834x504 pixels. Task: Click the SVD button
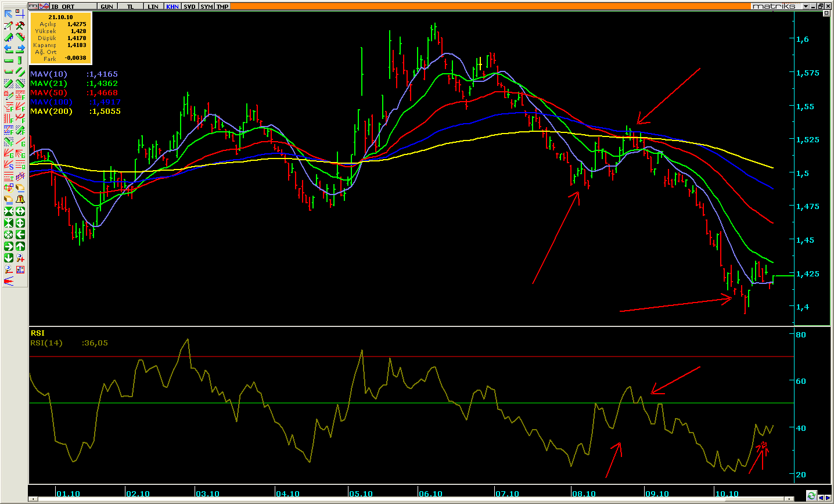click(x=189, y=6)
